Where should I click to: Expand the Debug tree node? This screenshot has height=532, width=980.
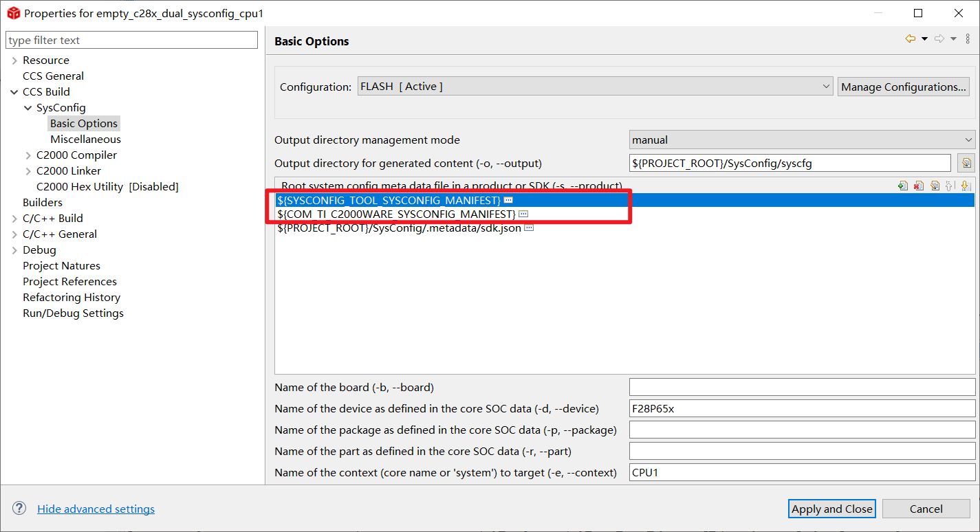(14, 250)
